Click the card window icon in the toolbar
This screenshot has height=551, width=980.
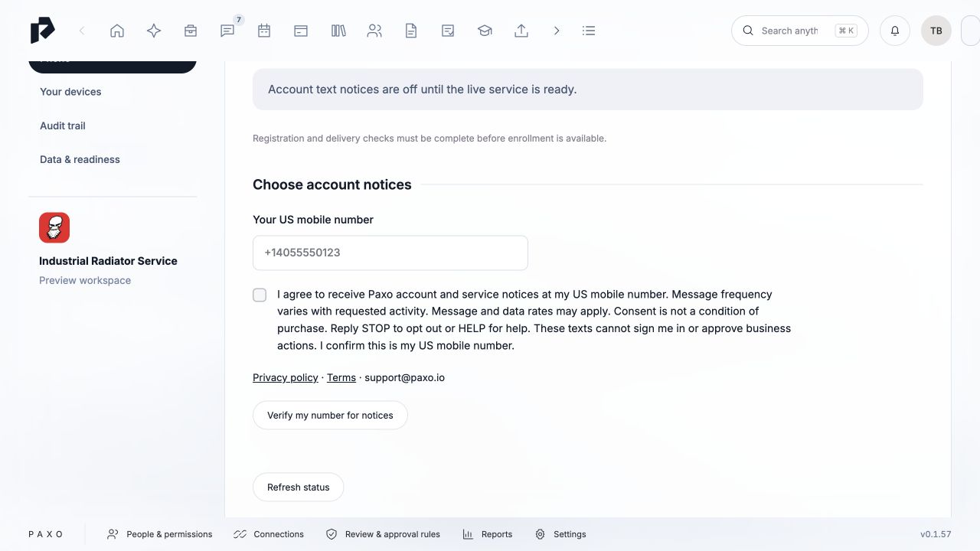tap(301, 31)
